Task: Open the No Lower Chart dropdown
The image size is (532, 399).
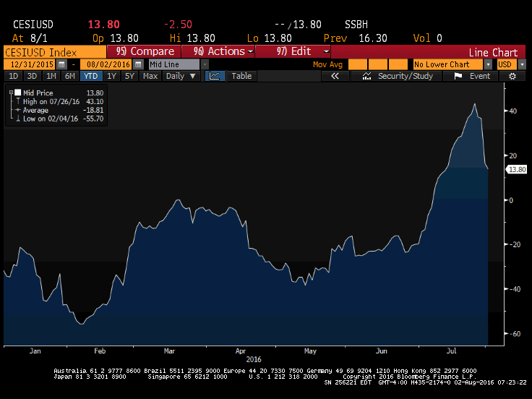Action: [488, 64]
